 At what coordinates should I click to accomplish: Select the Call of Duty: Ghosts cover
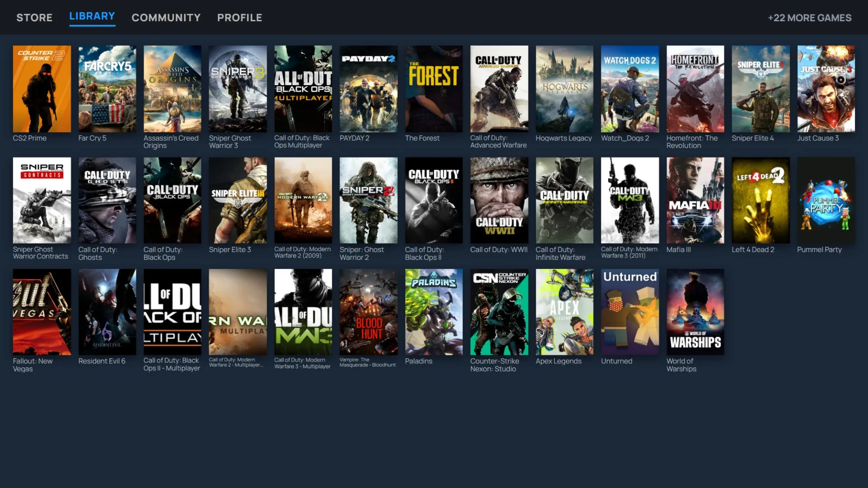tap(107, 200)
